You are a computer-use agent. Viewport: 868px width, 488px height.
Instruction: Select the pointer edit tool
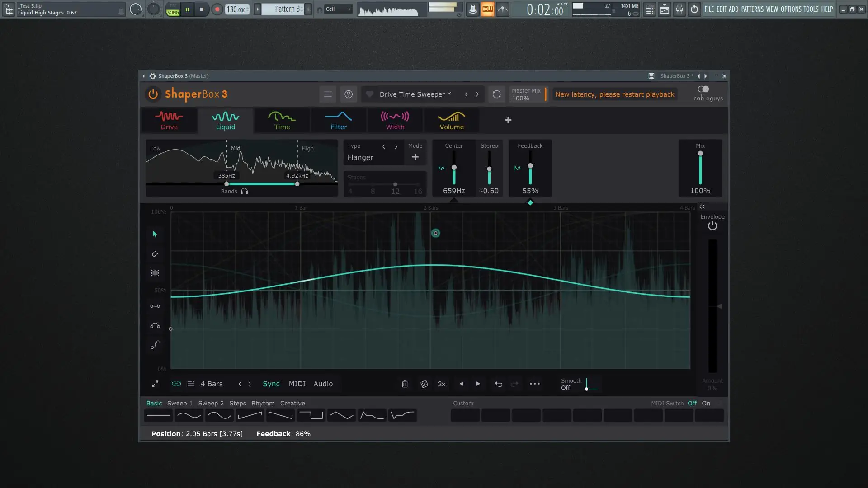[155, 235]
